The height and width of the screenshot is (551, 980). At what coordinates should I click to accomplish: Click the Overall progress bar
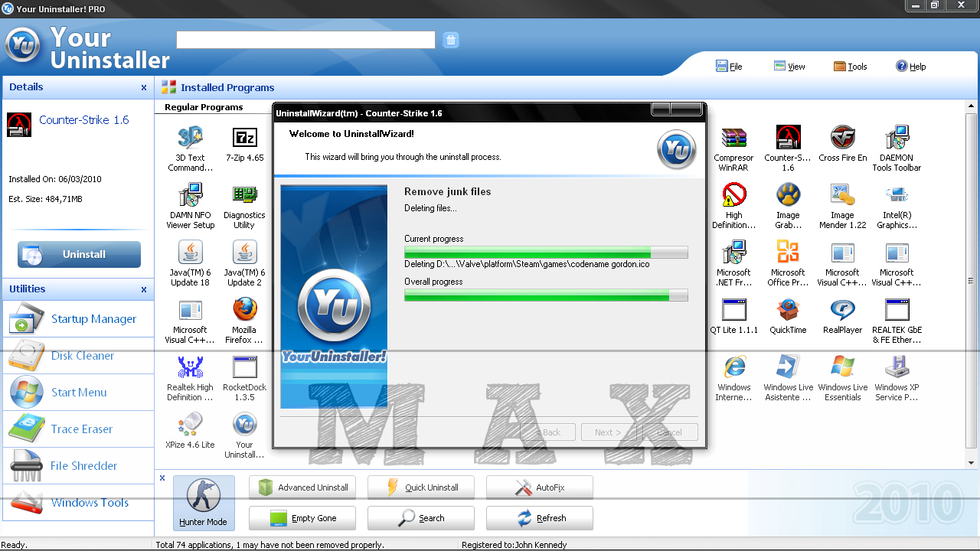[546, 295]
